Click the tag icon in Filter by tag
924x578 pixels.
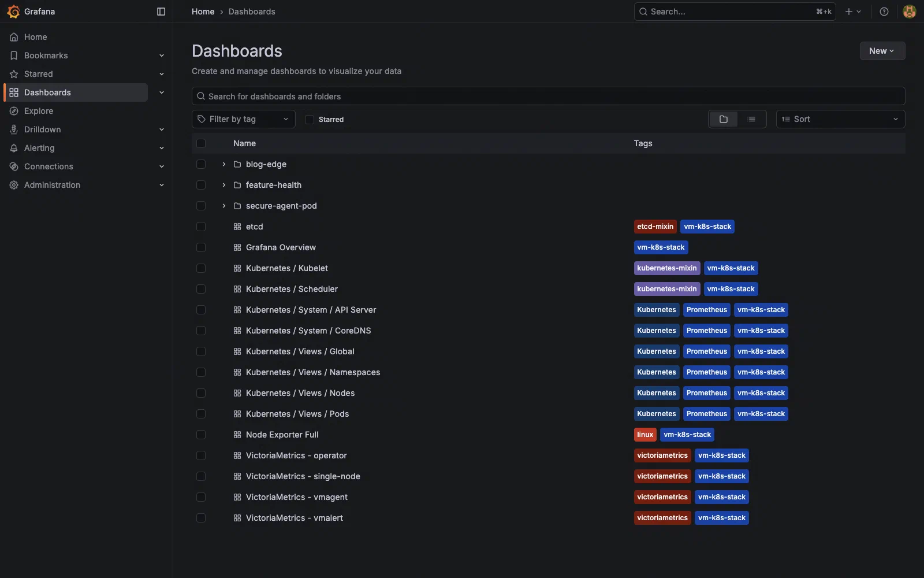click(x=202, y=119)
